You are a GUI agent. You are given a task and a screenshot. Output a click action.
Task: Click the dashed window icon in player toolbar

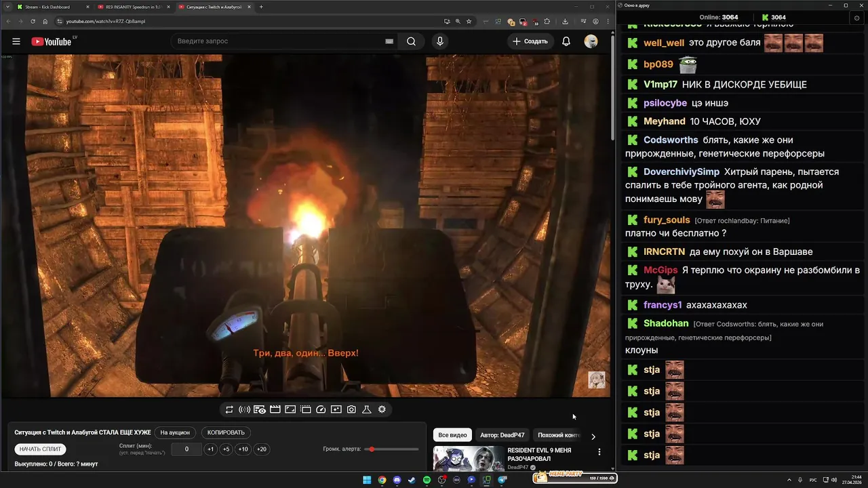tap(306, 409)
